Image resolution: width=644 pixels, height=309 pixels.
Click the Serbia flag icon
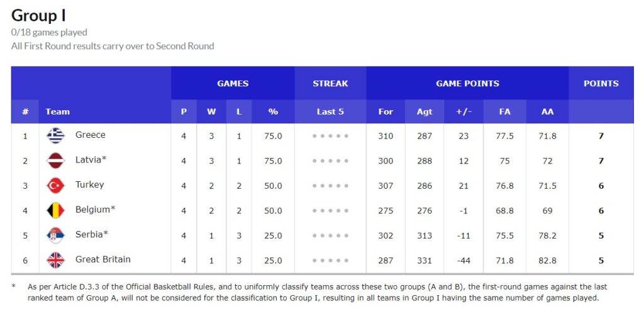coord(55,235)
